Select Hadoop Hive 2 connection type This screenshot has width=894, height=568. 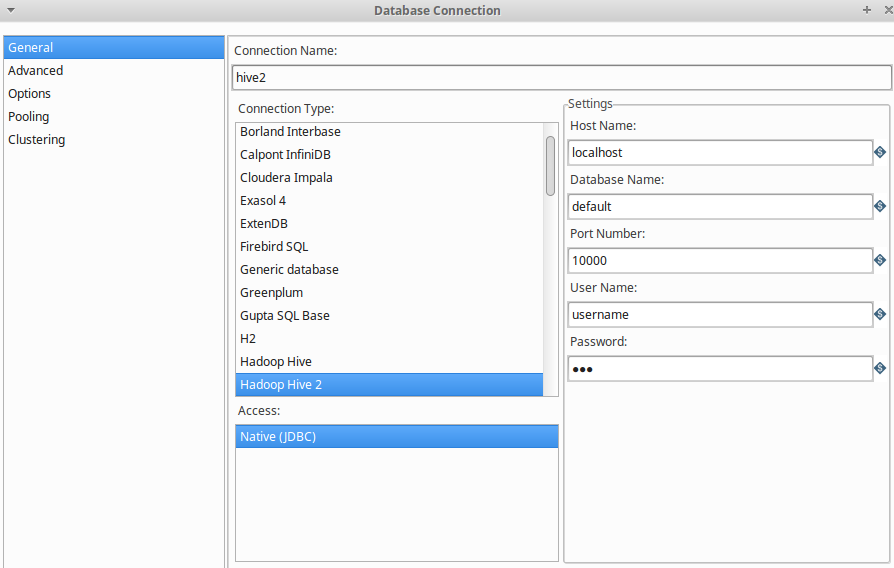(389, 384)
